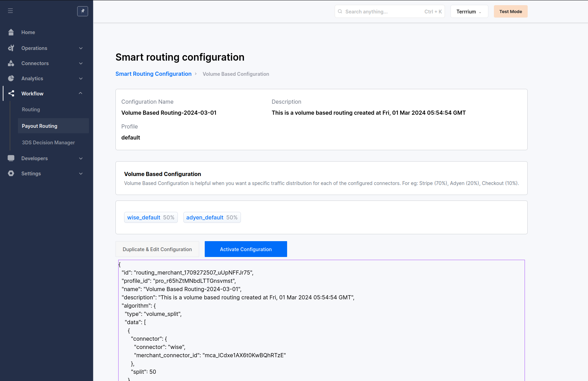Collapse the Workflow section chevron
The height and width of the screenshot is (381, 588).
click(x=81, y=93)
